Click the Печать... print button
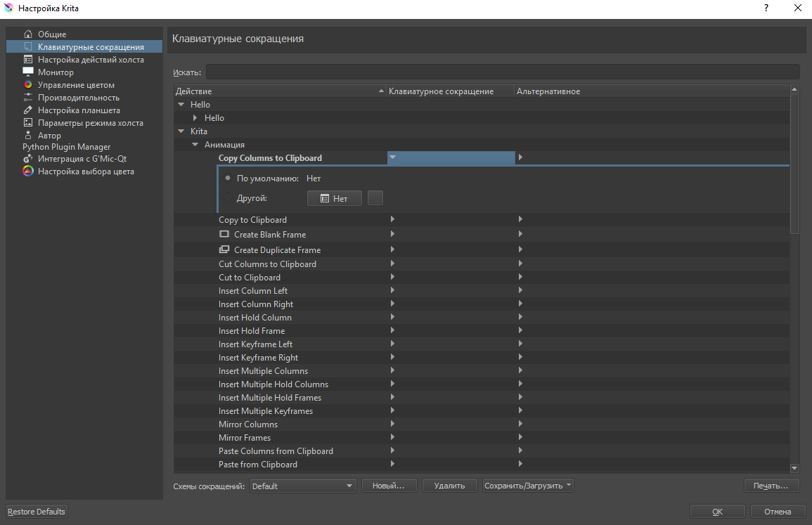The image size is (812, 525). tap(771, 486)
